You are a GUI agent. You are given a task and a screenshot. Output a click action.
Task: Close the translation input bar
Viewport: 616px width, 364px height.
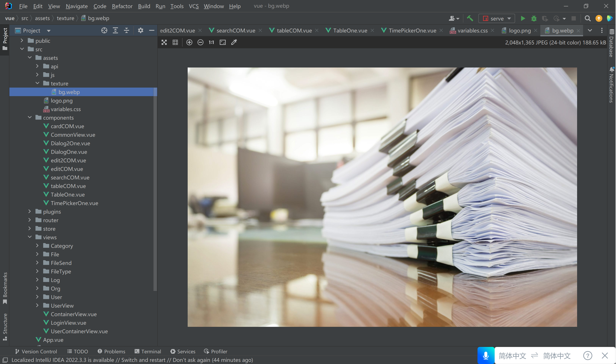click(x=605, y=355)
